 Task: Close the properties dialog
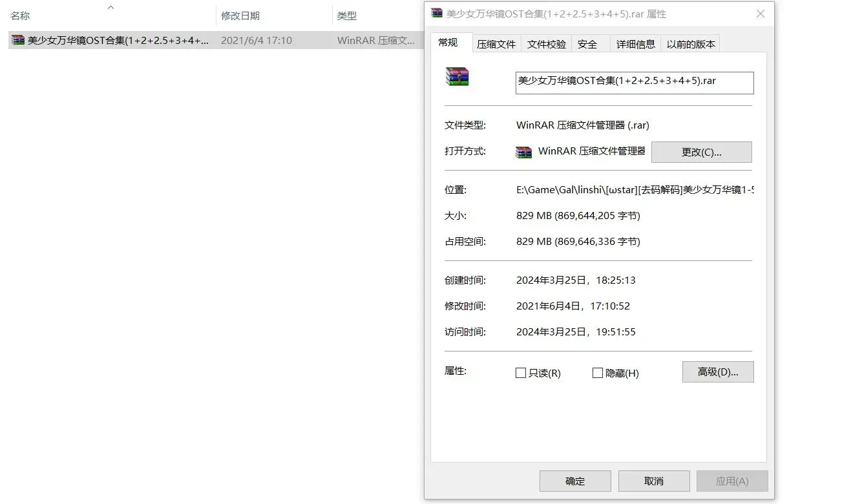point(761,14)
